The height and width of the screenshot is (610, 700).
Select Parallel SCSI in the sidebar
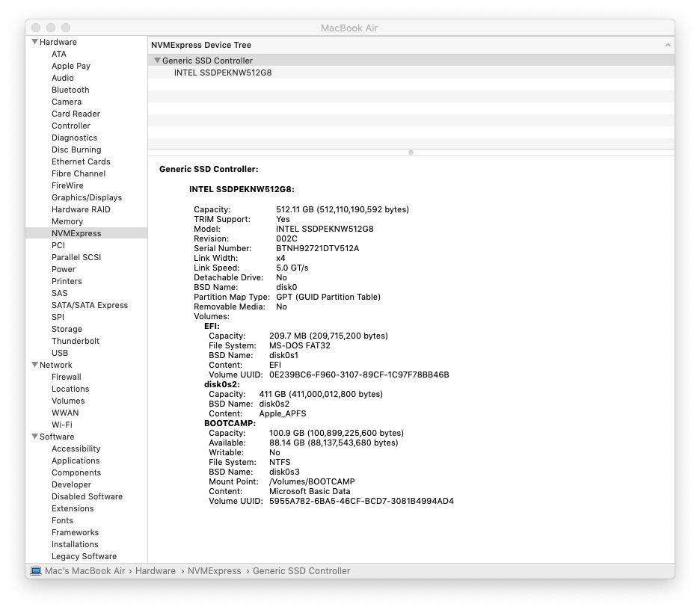coord(76,257)
